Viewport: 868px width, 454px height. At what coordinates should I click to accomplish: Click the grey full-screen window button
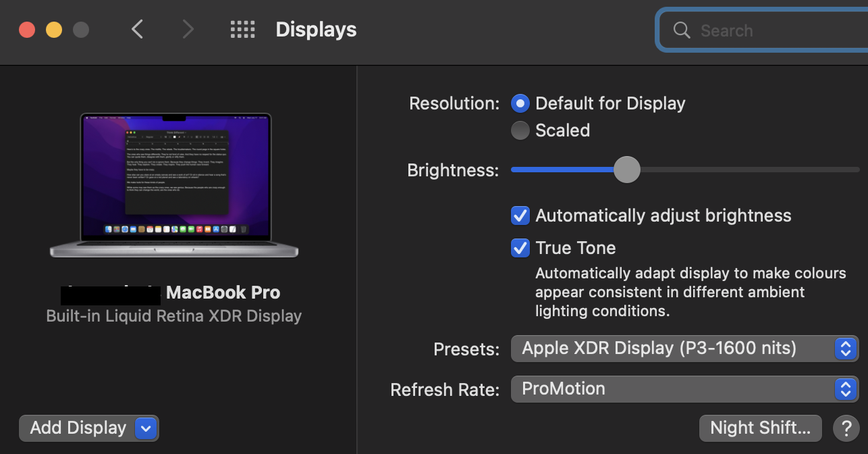tap(81, 30)
